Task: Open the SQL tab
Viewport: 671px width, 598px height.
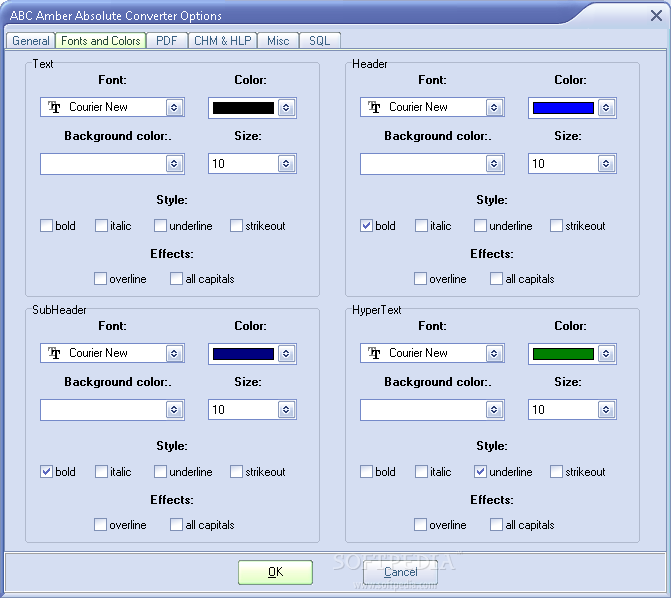Action: [x=320, y=41]
